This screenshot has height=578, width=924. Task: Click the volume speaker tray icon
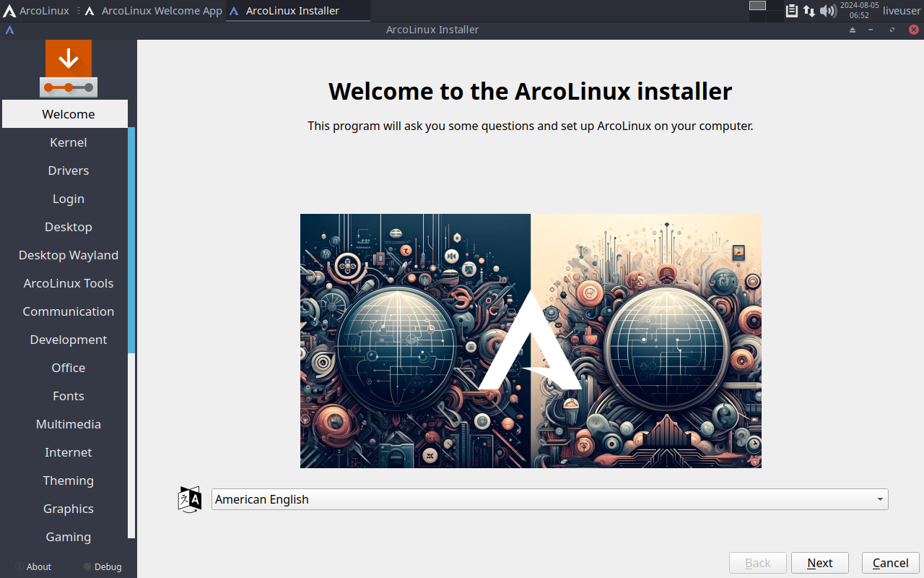[x=828, y=11]
